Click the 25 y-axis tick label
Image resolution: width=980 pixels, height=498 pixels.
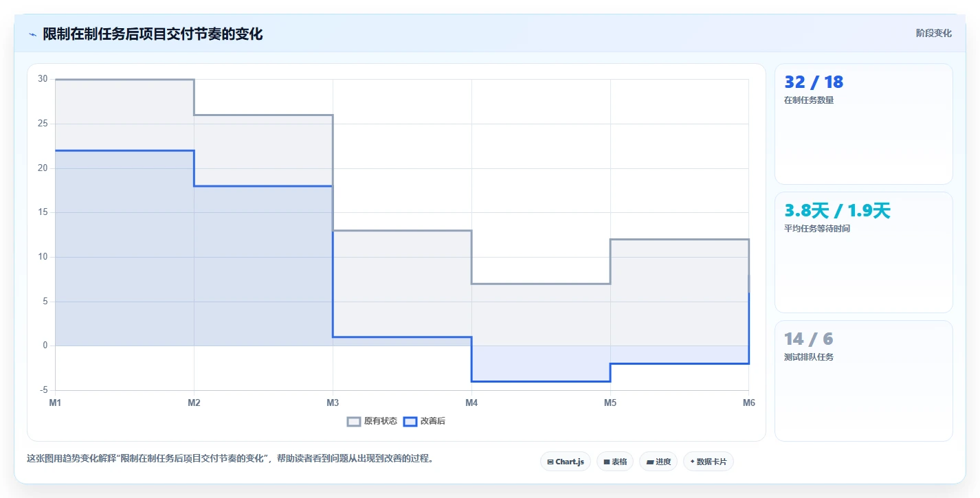[x=43, y=124]
